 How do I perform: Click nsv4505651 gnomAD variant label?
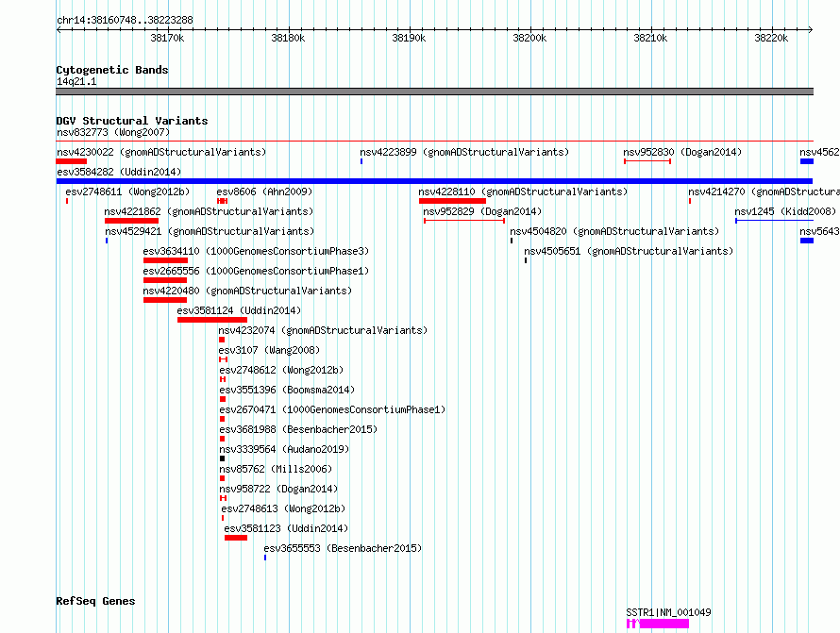click(x=629, y=251)
